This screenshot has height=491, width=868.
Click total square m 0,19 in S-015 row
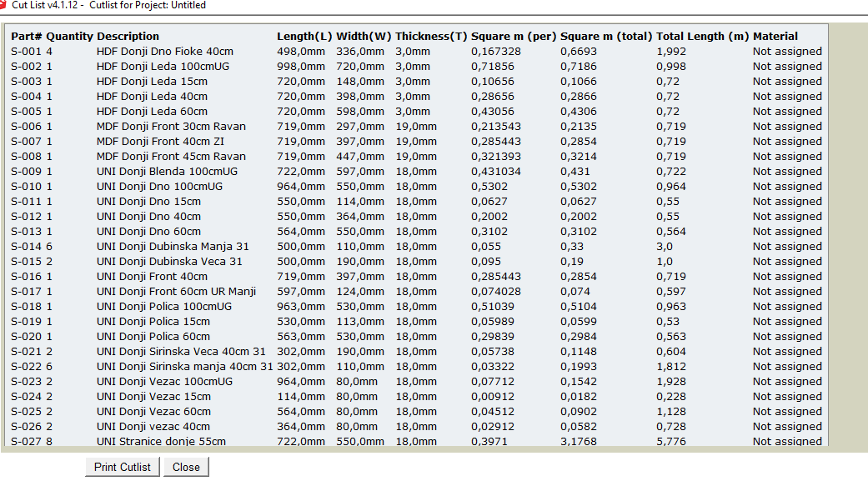pyautogui.click(x=572, y=261)
